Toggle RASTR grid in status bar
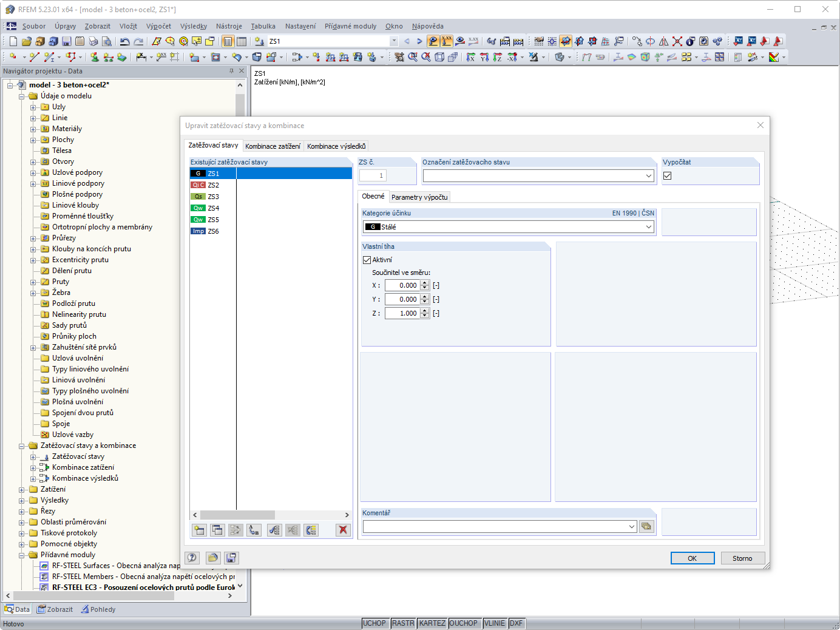 coord(403,623)
